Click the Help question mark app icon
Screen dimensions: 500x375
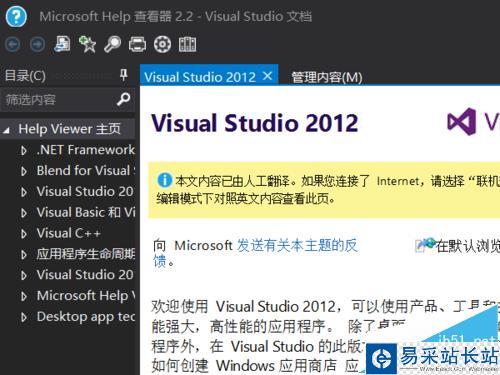click(16, 16)
